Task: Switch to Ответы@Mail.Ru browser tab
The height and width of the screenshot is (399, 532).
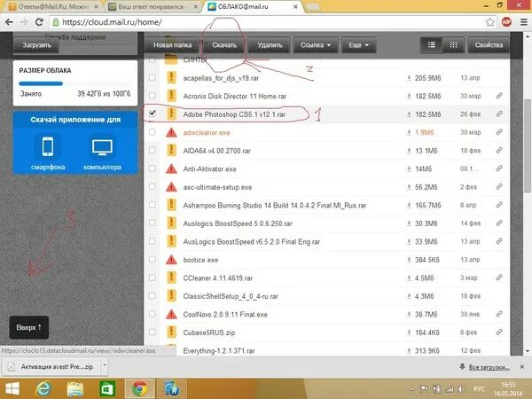Action: (x=52, y=7)
